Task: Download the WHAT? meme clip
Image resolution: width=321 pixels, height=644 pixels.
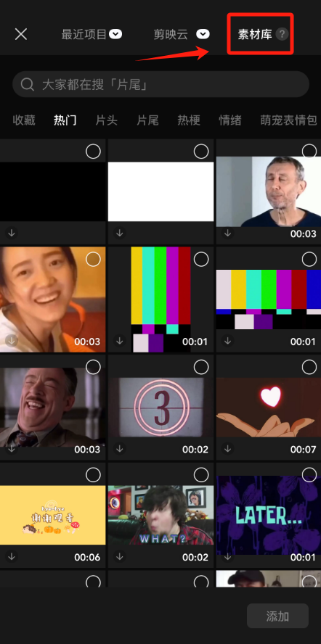Action: pyautogui.click(x=119, y=556)
